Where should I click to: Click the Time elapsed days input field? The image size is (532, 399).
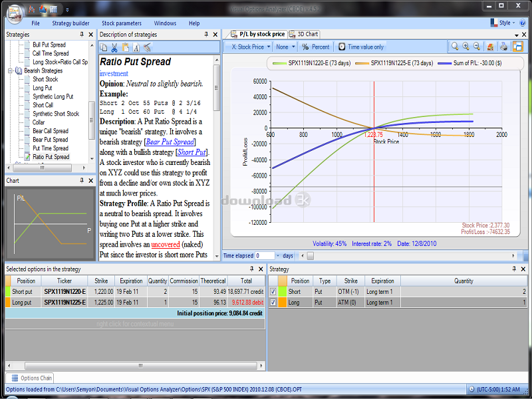265,255
